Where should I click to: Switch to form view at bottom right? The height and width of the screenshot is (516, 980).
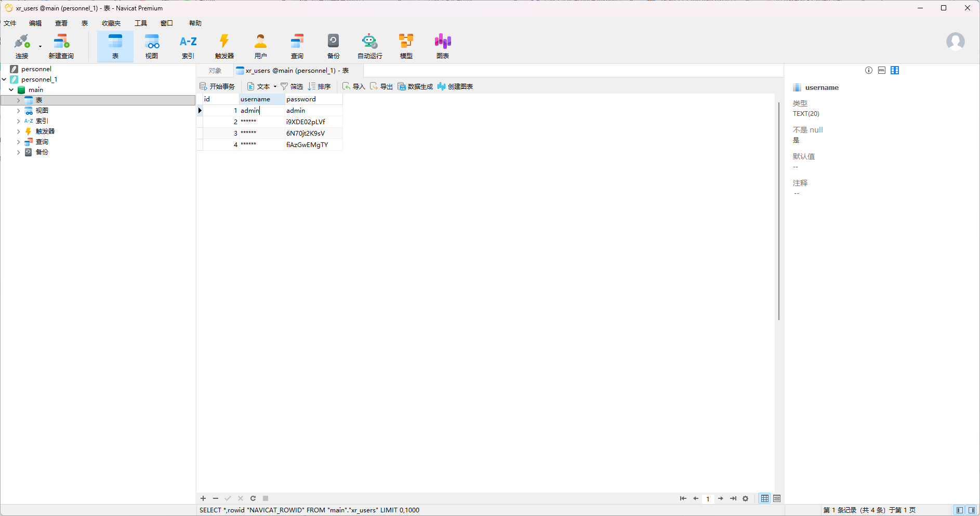click(x=777, y=498)
